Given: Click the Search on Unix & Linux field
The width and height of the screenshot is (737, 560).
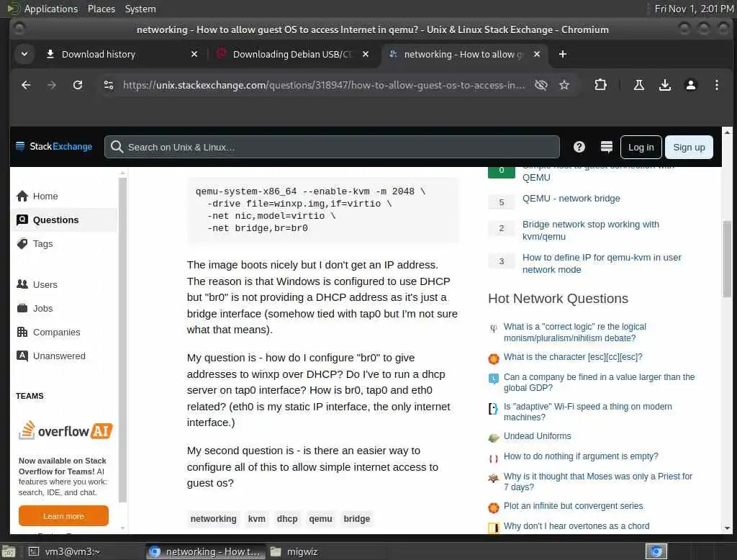Looking at the screenshot, I should click(x=332, y=147).
